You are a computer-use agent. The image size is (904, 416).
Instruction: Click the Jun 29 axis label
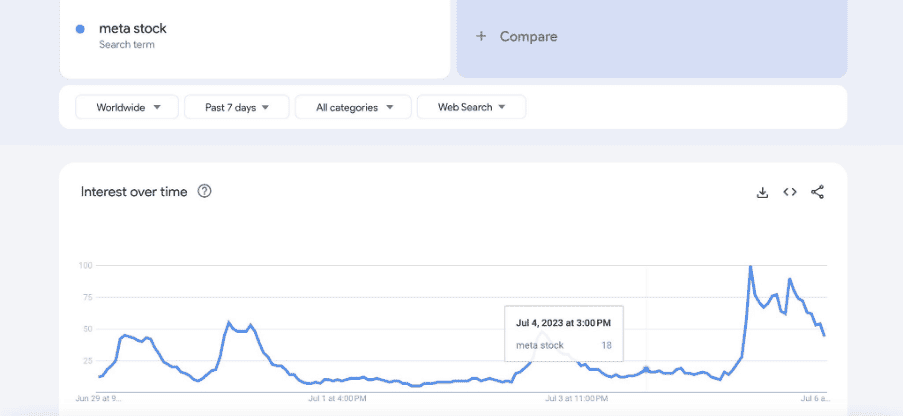click(99, 398)
